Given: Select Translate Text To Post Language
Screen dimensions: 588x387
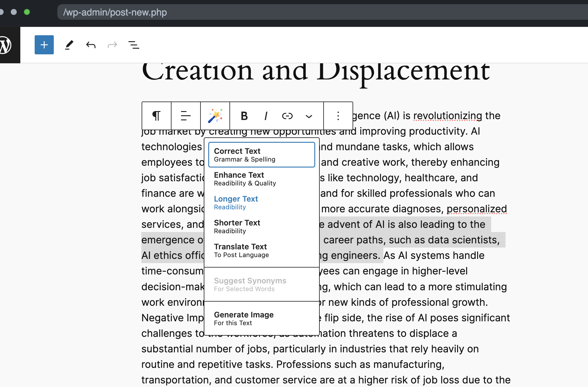Looking at the screenshot, I should tap(262, 250).
